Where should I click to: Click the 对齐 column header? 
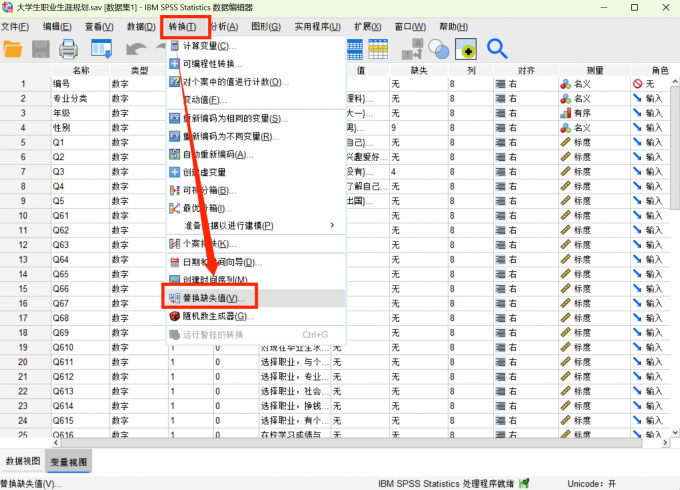click(526, 70)
